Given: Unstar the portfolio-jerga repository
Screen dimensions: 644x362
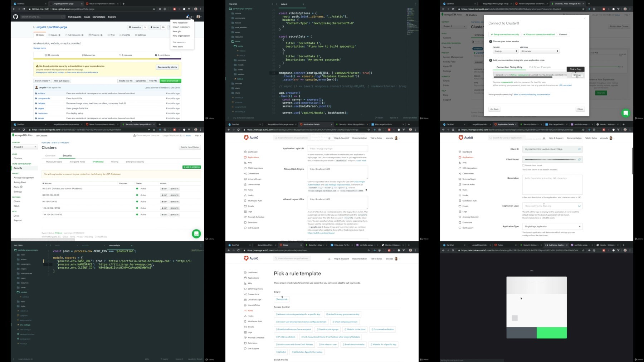Looking at the screenshot, I should click(x=155, y=27).
